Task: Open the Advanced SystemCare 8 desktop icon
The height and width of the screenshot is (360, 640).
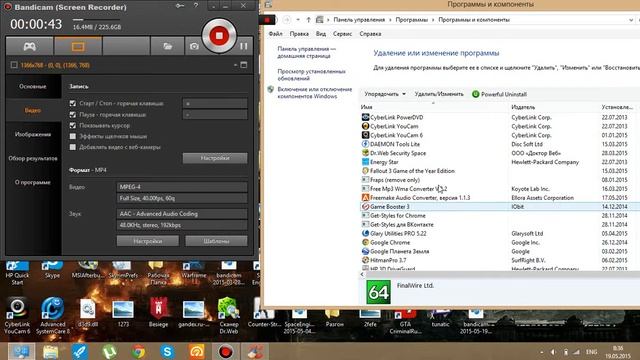Action: (x=52, y=315)
